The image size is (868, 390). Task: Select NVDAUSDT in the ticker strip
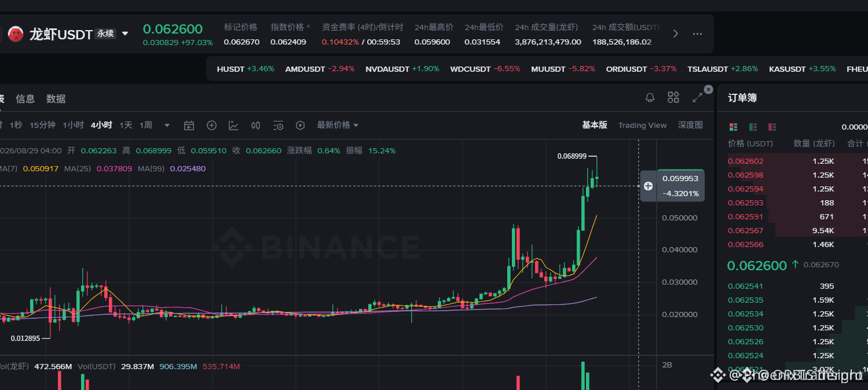click(402, 69)
